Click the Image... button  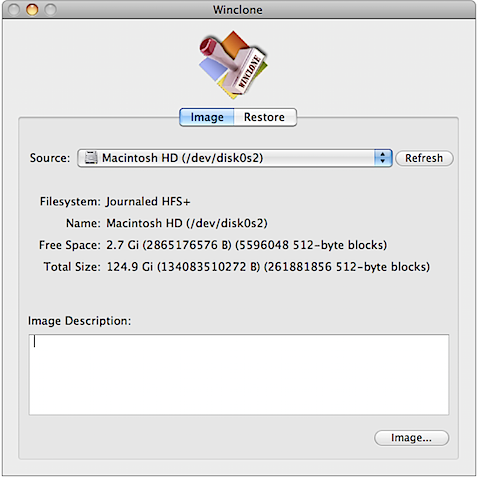[411, 438]
